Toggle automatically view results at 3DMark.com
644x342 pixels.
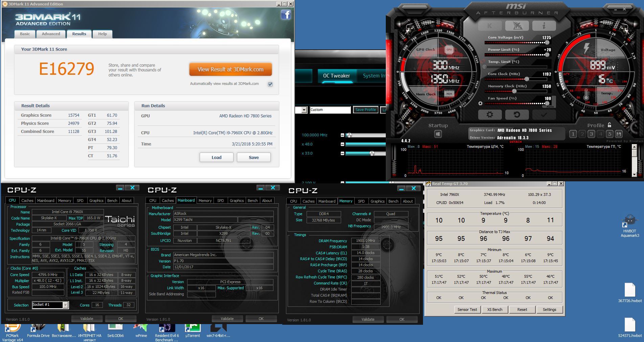(270, 84)
